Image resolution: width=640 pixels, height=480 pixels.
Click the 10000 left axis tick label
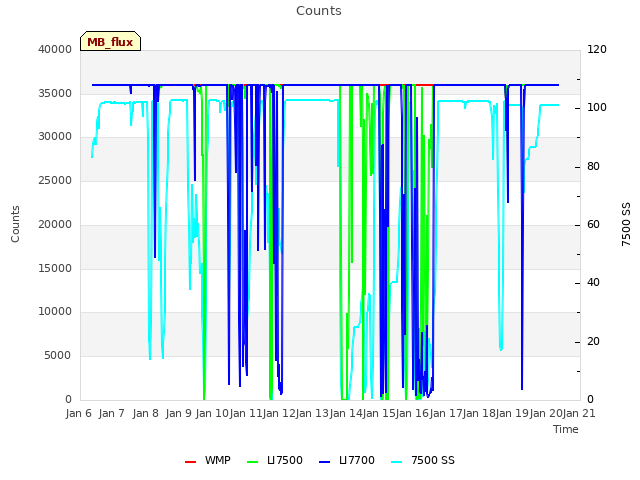click(55, 311)
